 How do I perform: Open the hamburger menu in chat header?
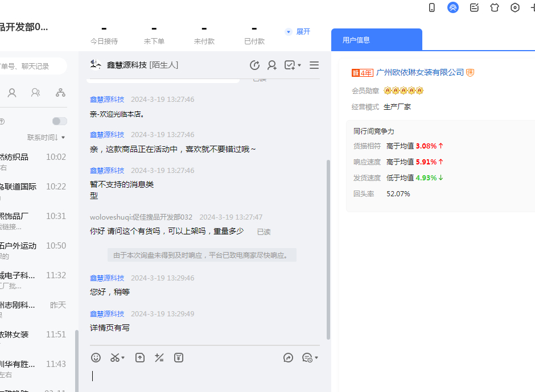point(314,65)
